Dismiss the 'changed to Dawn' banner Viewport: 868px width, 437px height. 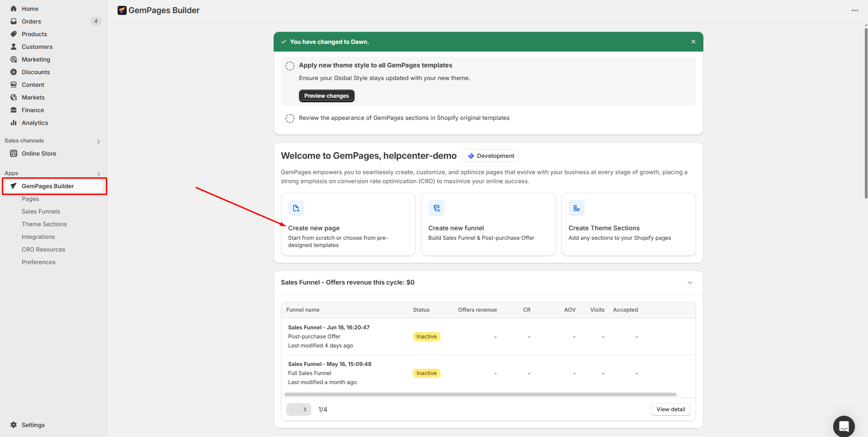pos(693,42)
